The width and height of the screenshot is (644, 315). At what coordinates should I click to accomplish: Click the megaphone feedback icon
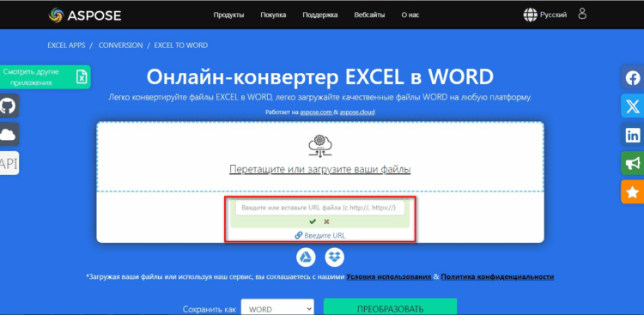[633, 163]
